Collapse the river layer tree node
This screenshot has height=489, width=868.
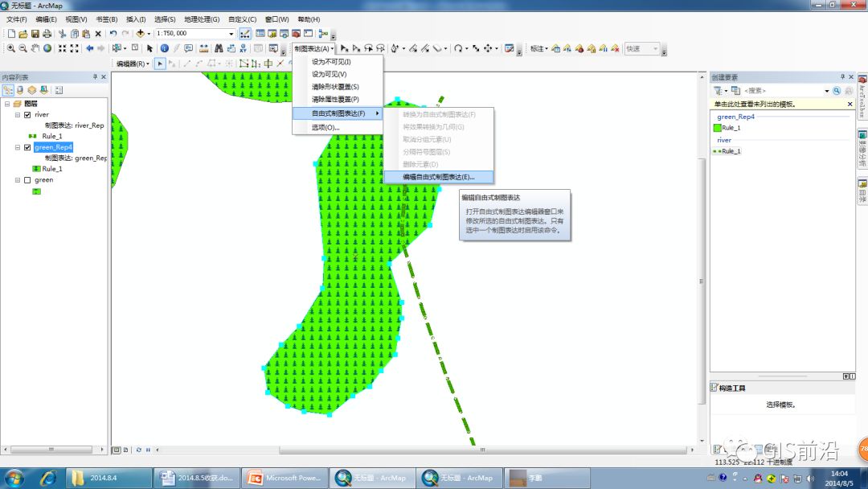[18, 115]
